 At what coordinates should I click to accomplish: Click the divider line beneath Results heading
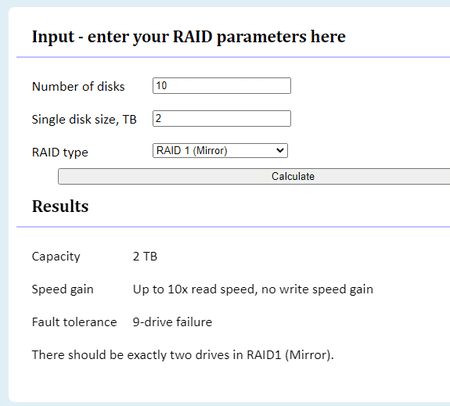(233, 227)
